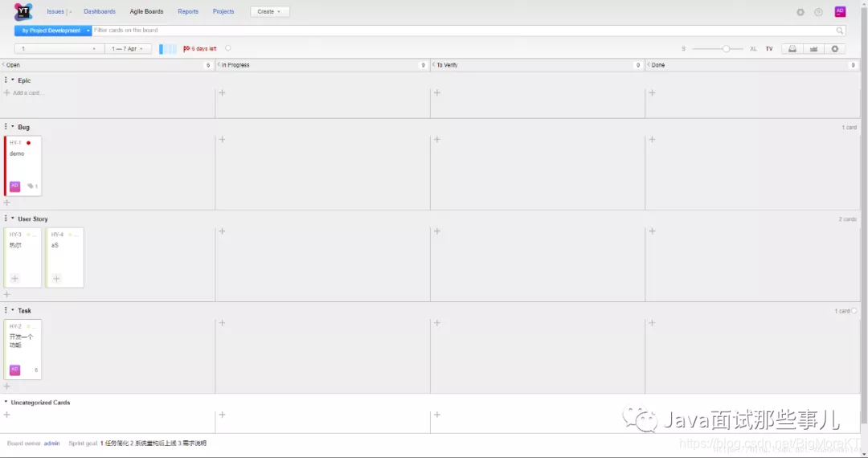
Task: Open the 1—7 Apr date range dropdown
Action: click(128, 49)
